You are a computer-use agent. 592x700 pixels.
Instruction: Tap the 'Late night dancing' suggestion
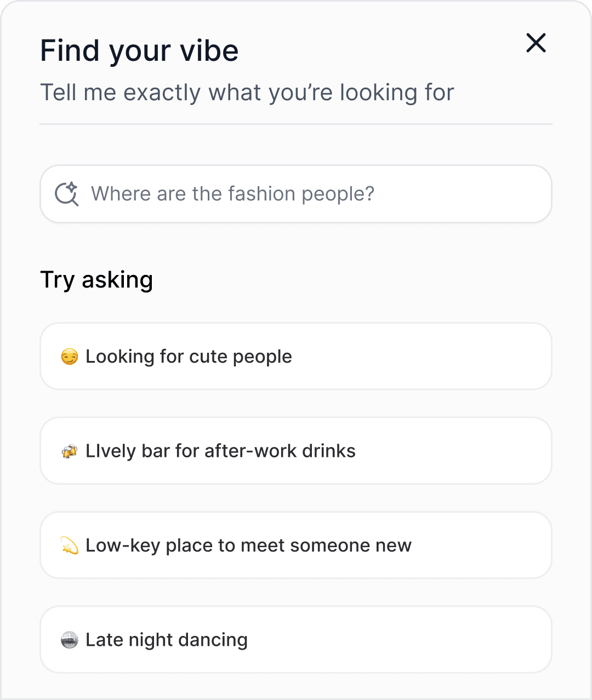(167, 640)
